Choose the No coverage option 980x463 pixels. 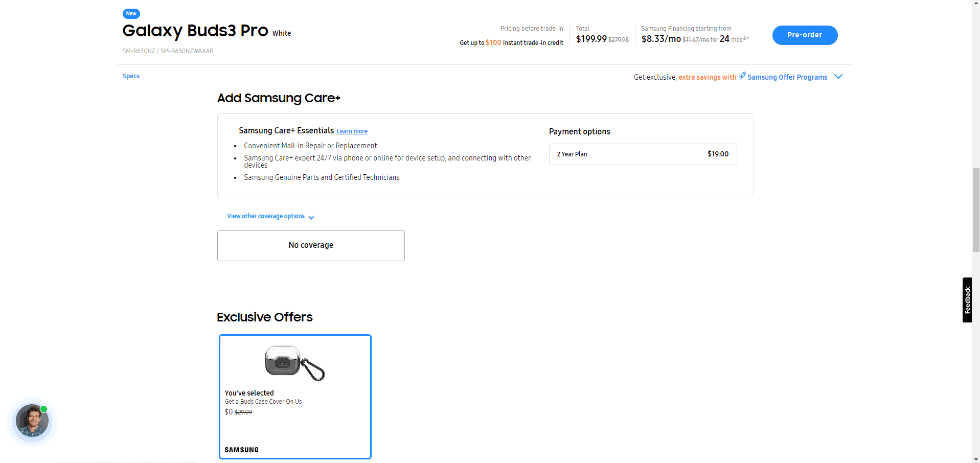[x=311, y=245]
